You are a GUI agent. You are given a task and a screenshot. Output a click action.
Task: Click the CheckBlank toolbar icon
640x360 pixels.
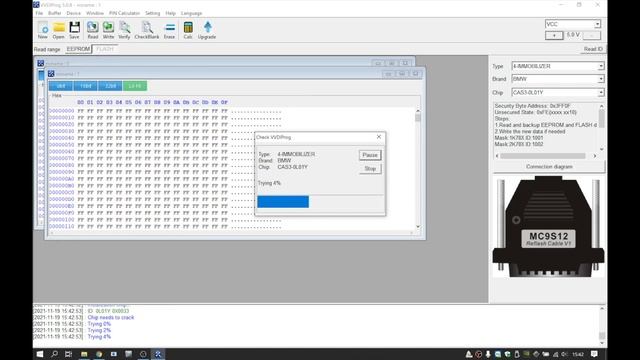(147, 30)
